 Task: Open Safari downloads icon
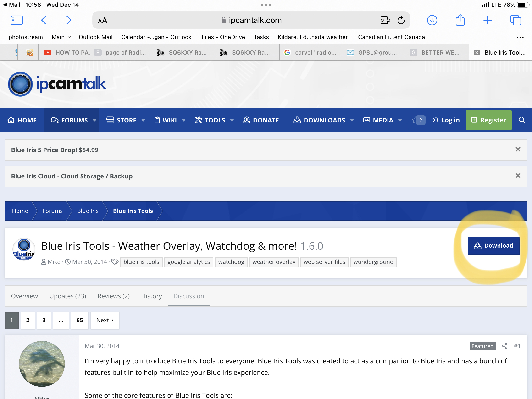(x=432, y=20)
